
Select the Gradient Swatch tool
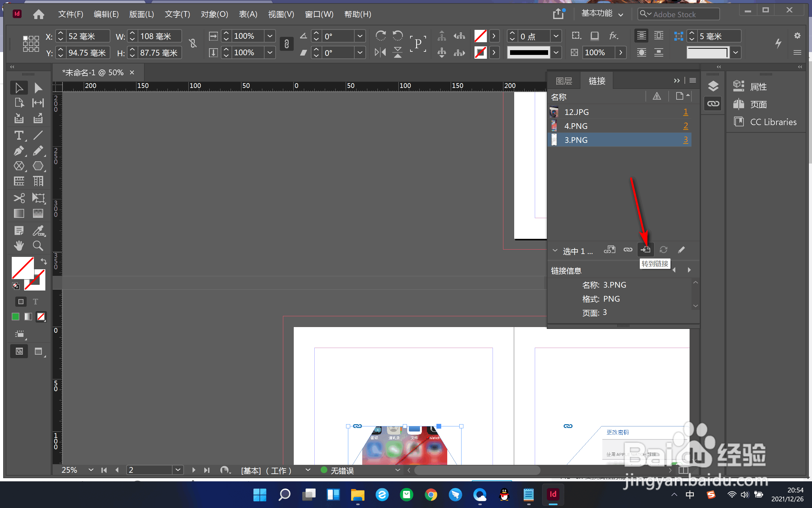click(19, 213)
